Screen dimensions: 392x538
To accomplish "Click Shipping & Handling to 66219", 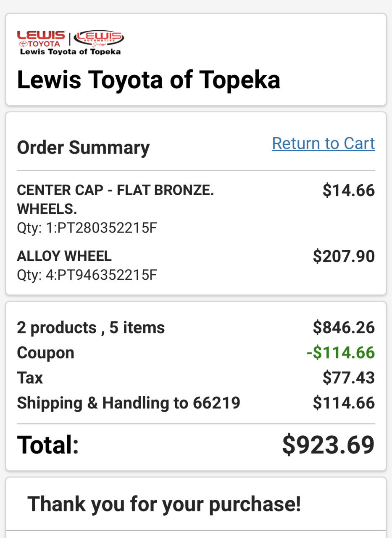I will point(129,403).
